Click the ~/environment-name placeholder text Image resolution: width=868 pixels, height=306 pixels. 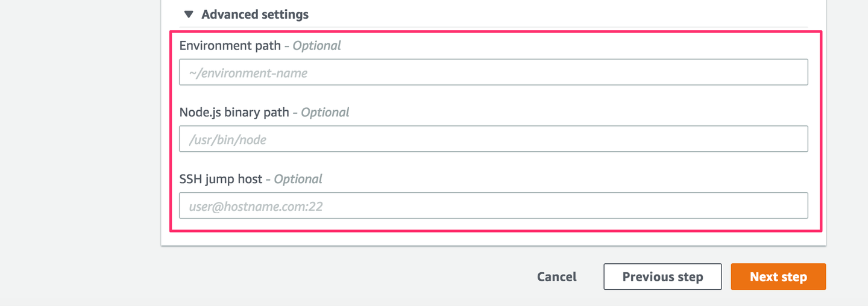pos(248,73)
